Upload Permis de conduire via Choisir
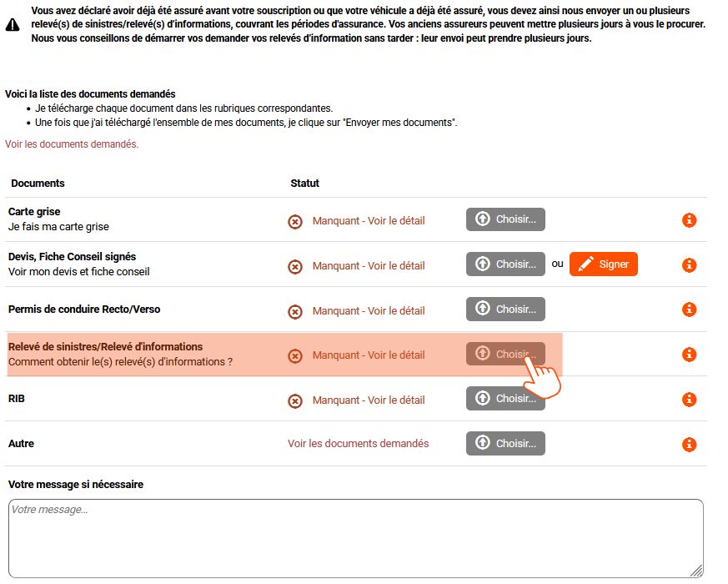728x584 pixels. point(505,309)
